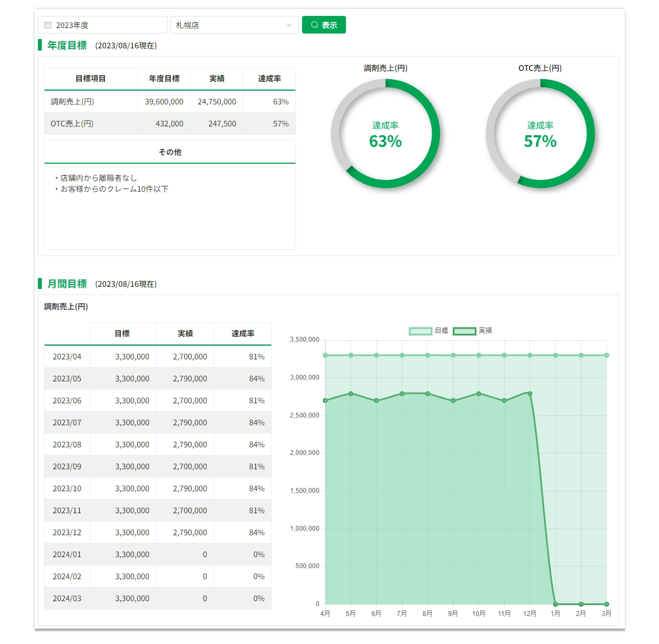Open the 2023年度 year picker field
Image resolution: width=659 pixels, height=644 pixels.
tap(103, 25)
